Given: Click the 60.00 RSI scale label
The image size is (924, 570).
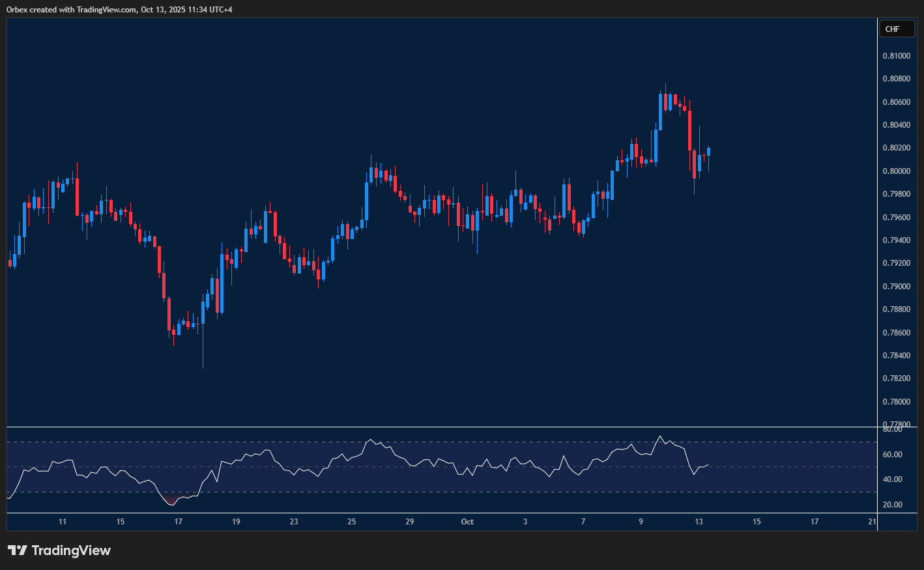Looking at the screenshot, I should 892,455.
